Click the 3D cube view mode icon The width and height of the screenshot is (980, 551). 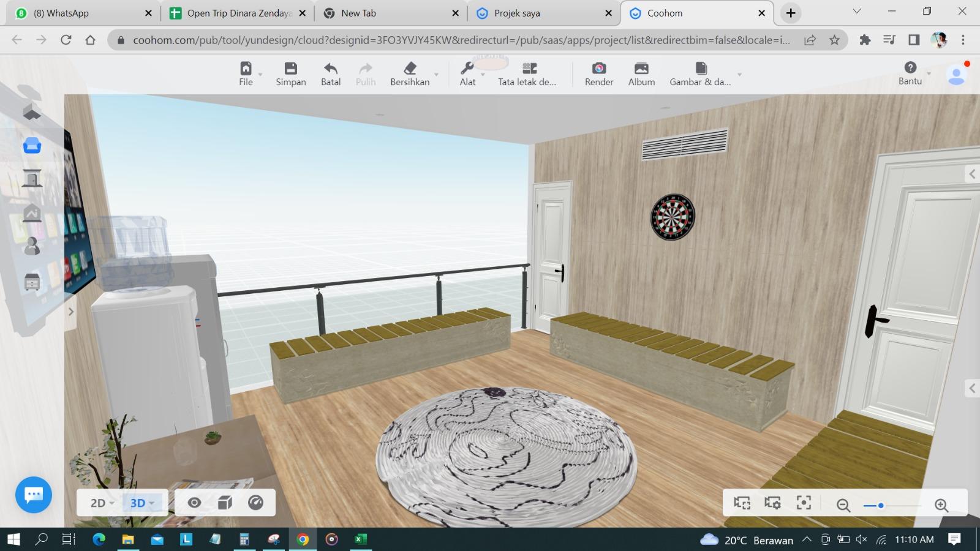coord(225,503)
